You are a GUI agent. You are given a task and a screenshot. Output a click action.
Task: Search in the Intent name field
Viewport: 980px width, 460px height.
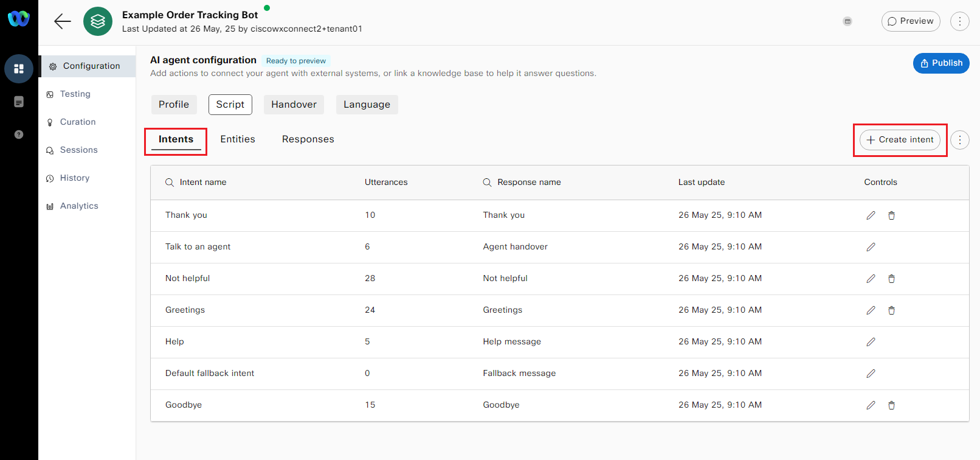(x=202, y=183)
